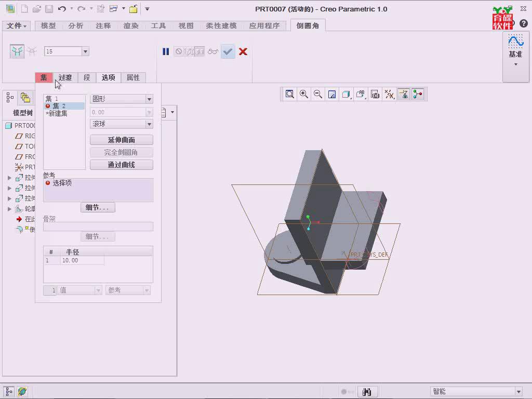Expand the 轮廓 rib feature in model tree
Screen dimensions: 532x399
point(9,209)
